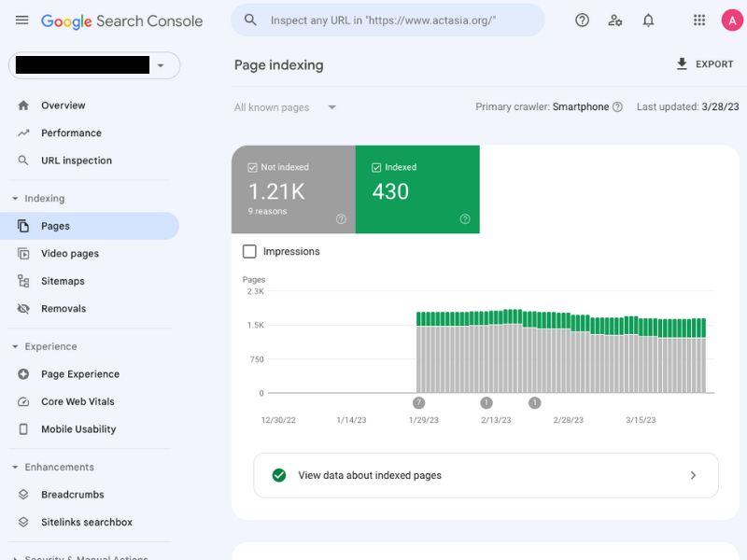Click chart annotation marker near 2/13/23
Screen dimensions: 747x560
coord(486,403)
